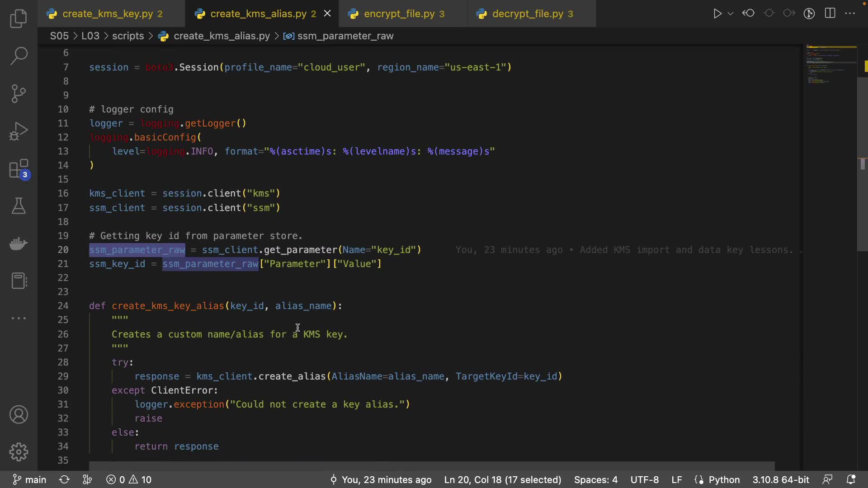Click the Run Python File play button
The height and width of the screenshot is (488, 868).
pos(717,14)
